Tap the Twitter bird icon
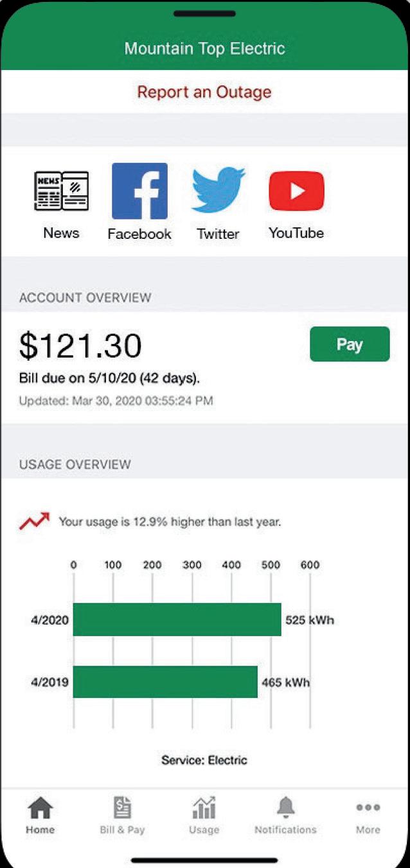Viewport: 410px width, 868px height. coord(218,190)
